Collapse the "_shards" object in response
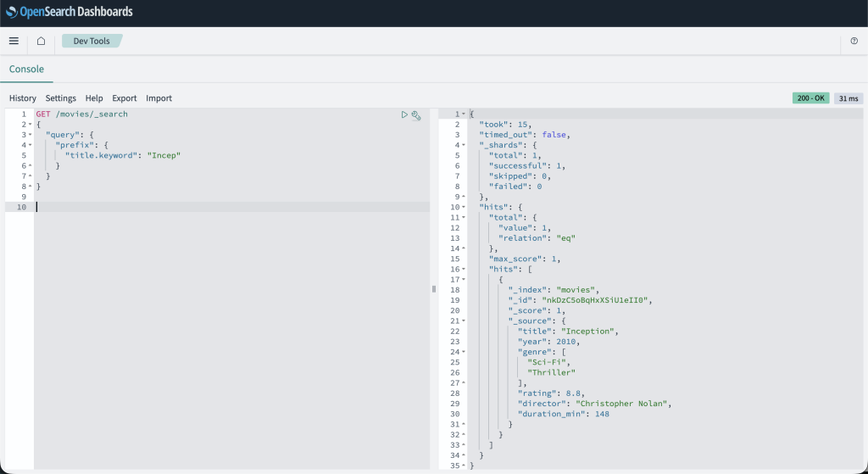This screenshot has height=474, width=868. (x=464, y=145)
